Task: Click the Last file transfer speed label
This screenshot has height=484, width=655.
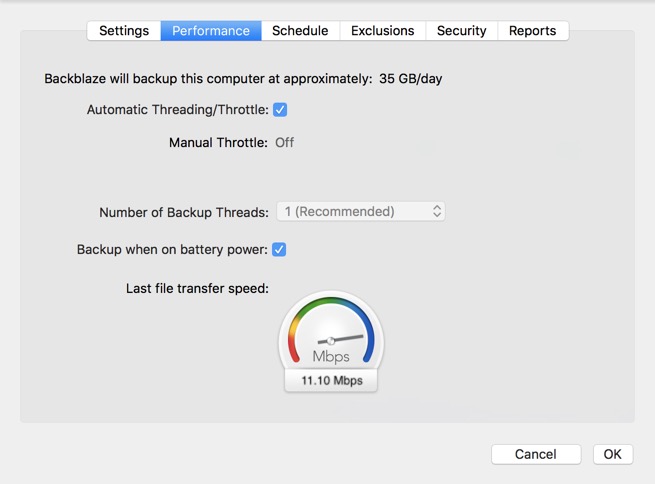Action: pyautogui.click(x=197, y=289)
